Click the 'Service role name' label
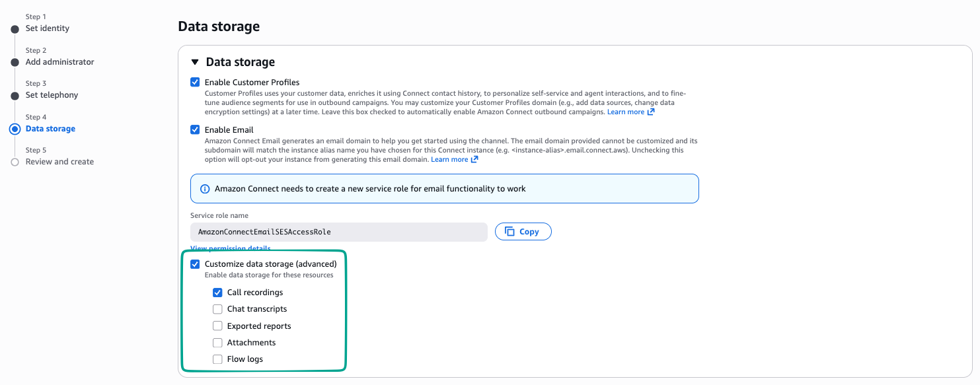 tap(219, 216)
